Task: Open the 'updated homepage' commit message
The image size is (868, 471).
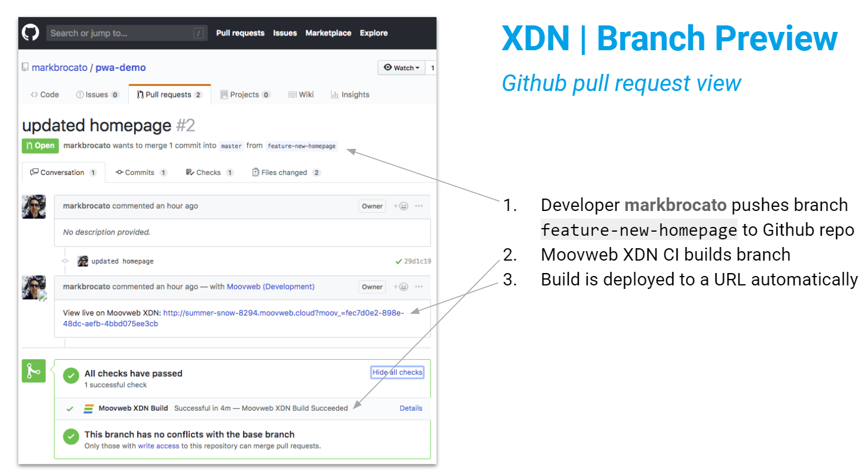Action: pyautogui.click(x=122, y=261)
